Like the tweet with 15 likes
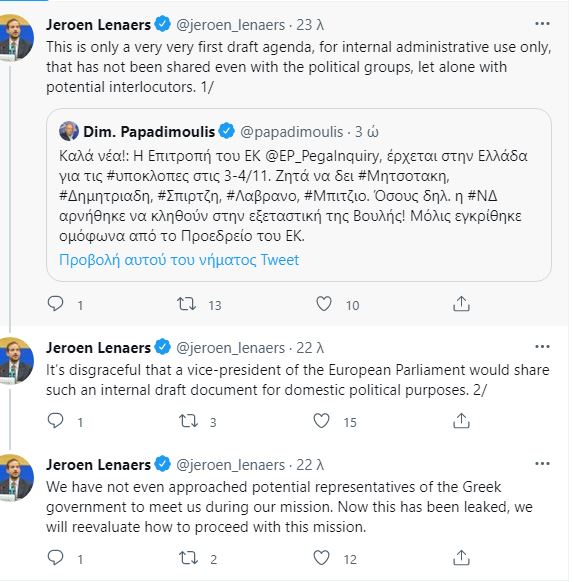The height and width of the screenshot is (582, 574). (x=322, y=421)
